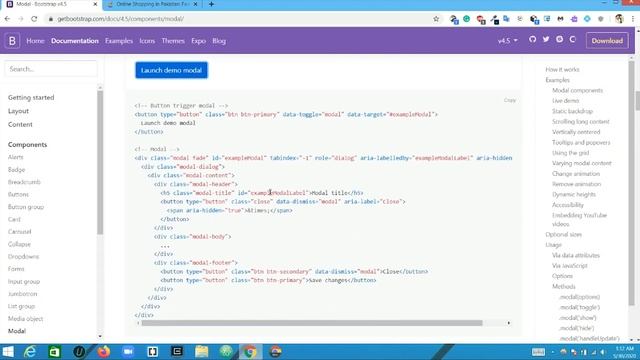
Task: Expand Content sidebar section
Action: tap(20, 124)
